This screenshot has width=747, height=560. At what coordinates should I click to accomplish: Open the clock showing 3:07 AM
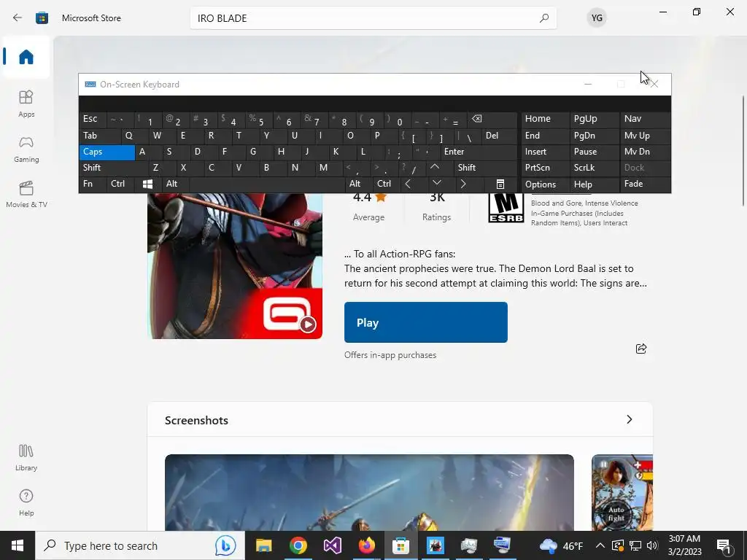click(684, 545)
